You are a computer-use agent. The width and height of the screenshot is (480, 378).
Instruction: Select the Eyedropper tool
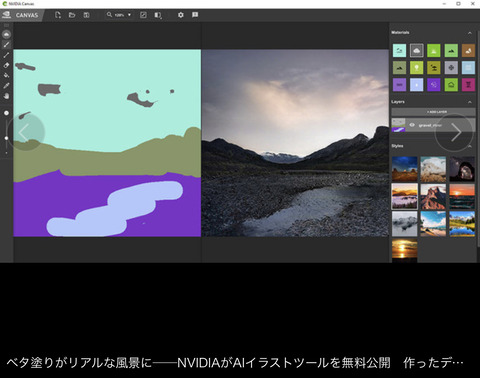[x=6, y=86]
